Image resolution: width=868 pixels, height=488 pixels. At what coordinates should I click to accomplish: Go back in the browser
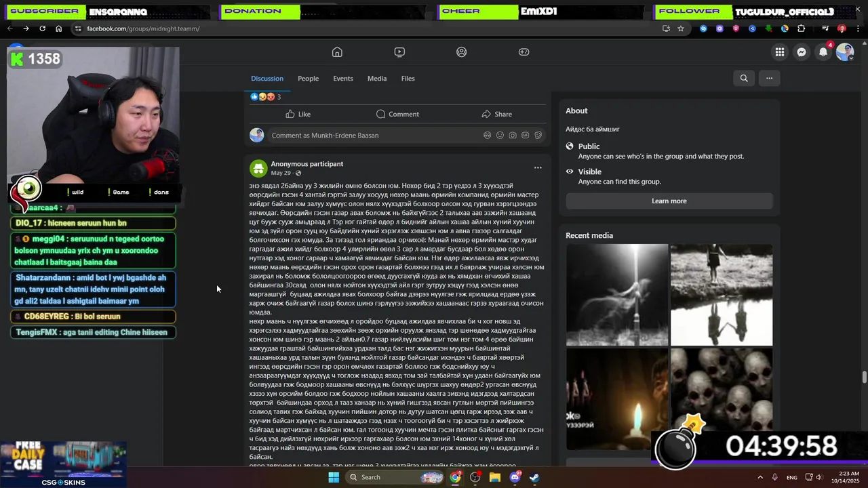tap(9, 28)
